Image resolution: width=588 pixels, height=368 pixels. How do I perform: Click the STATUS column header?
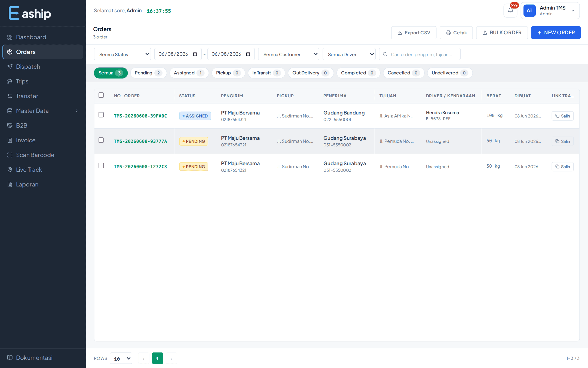[187, 96]
